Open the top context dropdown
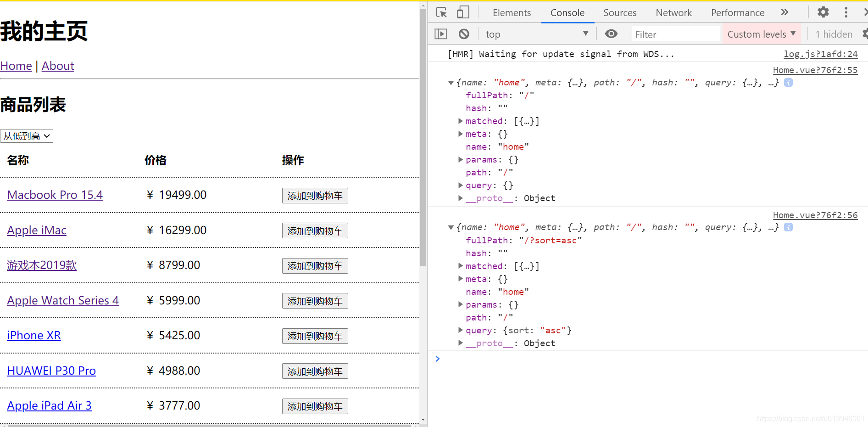 coord(537,34)
